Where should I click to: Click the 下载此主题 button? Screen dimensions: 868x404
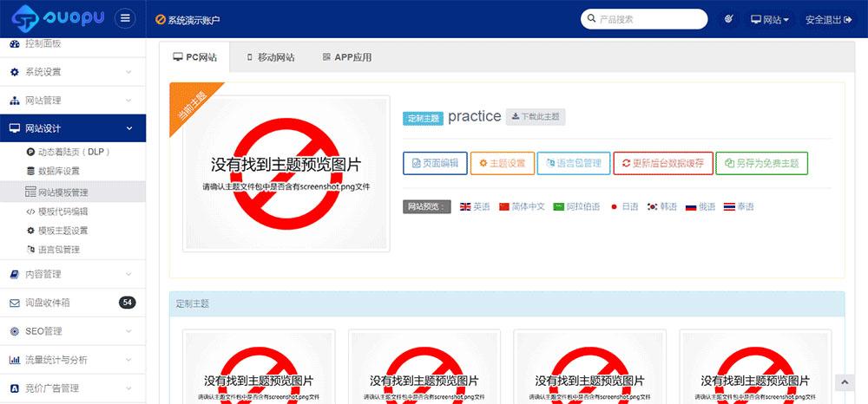coord(536,117)
